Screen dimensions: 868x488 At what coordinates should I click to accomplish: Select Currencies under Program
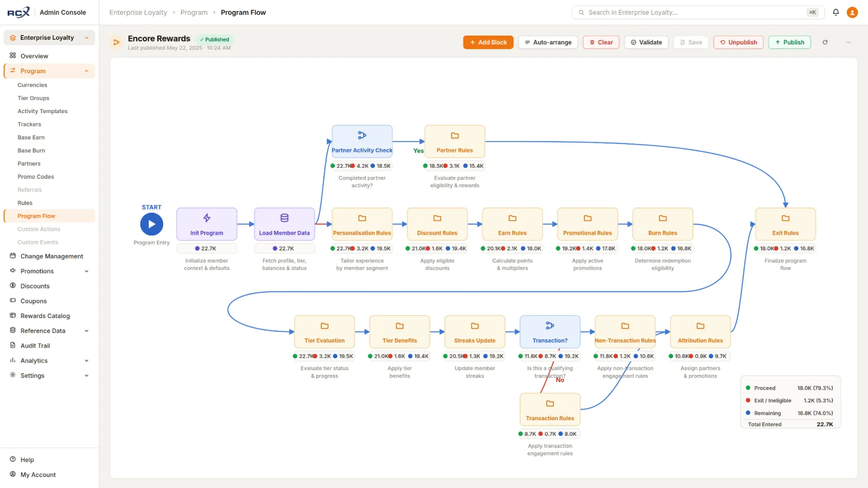(32, 85)
